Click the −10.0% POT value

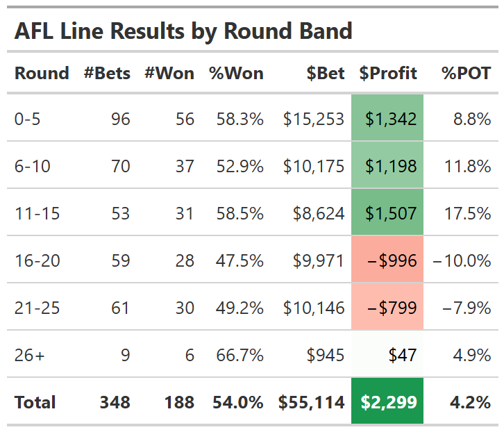coord(462,260)
